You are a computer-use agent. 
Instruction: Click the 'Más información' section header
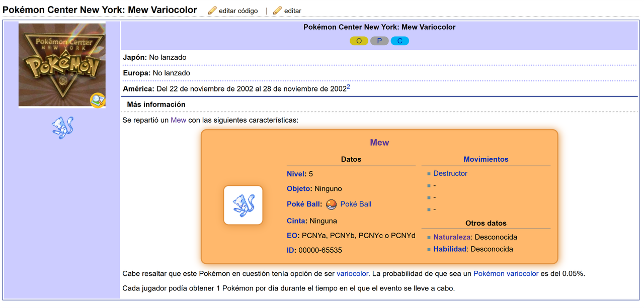point(156,105)
